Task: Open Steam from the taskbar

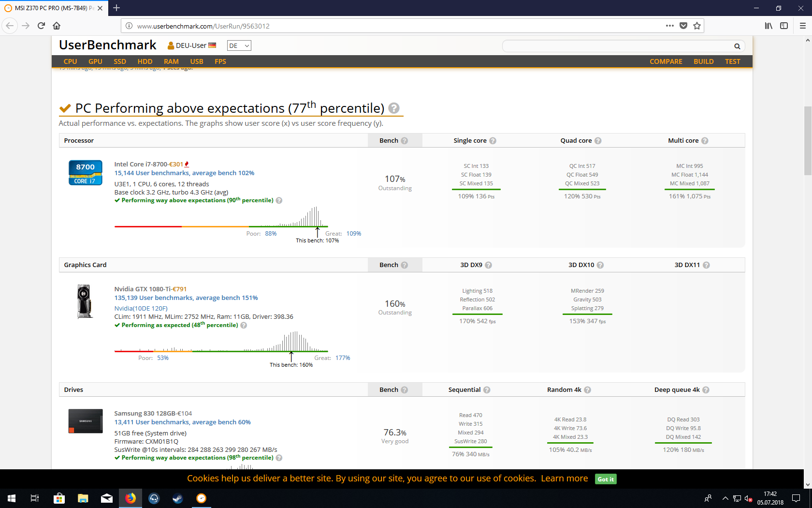Action: pos(177,498)
